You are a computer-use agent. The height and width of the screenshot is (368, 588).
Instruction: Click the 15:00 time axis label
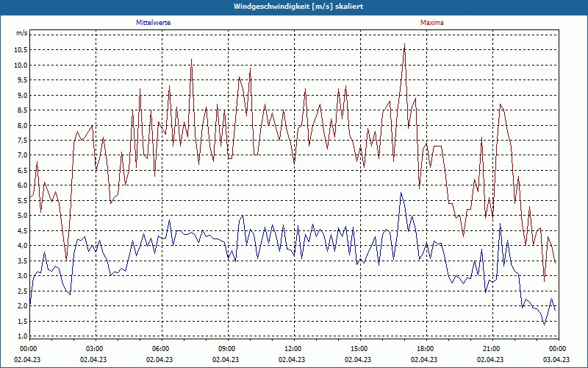(x=359, y=349)
